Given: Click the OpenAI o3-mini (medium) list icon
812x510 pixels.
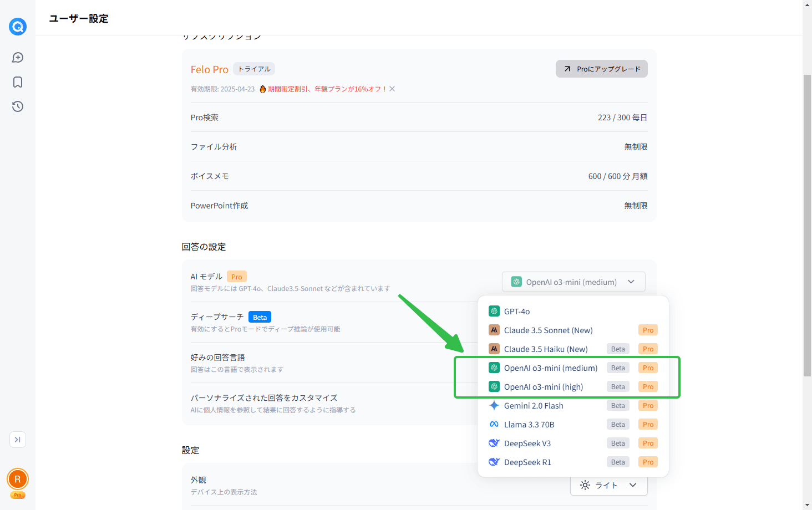Looking at the screenshot, I should point(494,368).
